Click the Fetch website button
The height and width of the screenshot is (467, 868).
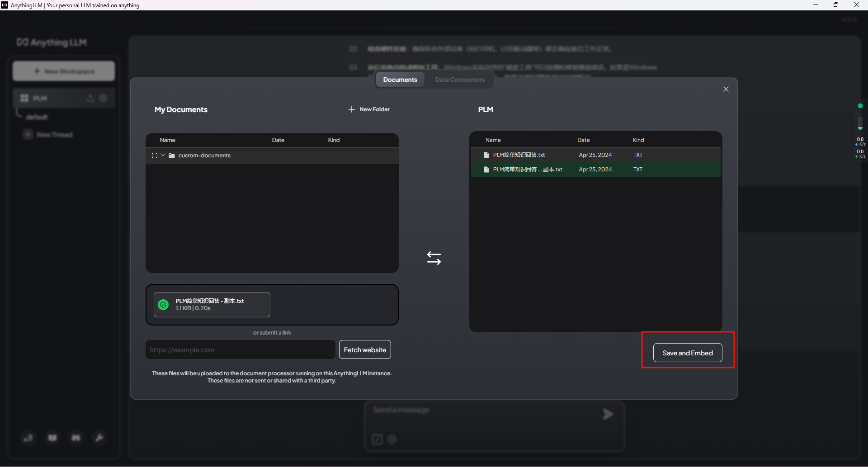tap(365, 350)
